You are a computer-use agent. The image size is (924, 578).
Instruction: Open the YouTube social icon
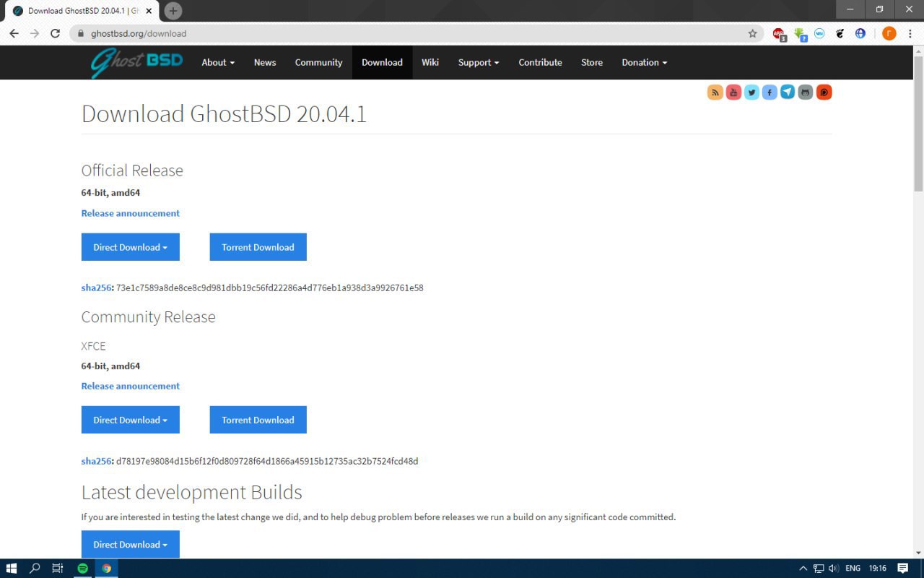coord(733,92)
